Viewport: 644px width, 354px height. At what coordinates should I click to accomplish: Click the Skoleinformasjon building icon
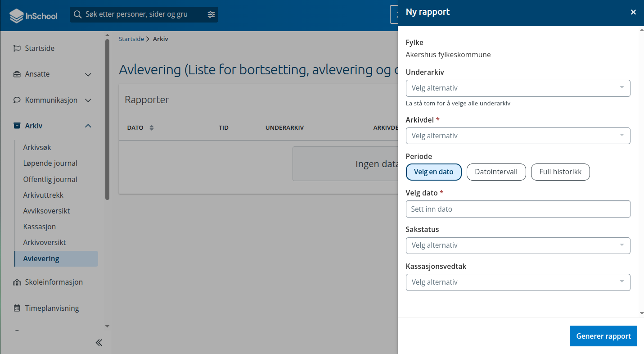click(17, 282)
